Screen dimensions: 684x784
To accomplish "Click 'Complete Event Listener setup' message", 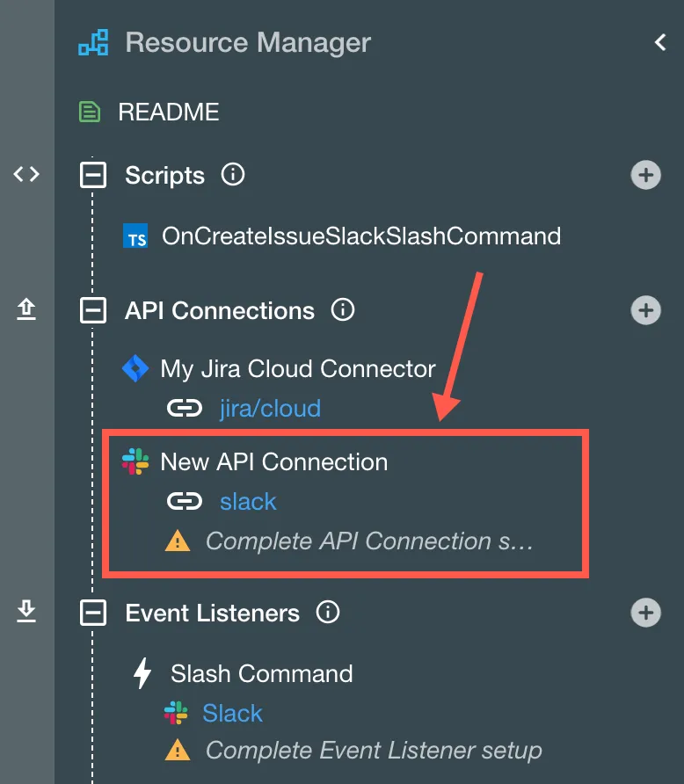I will click(x=374, y=751).
